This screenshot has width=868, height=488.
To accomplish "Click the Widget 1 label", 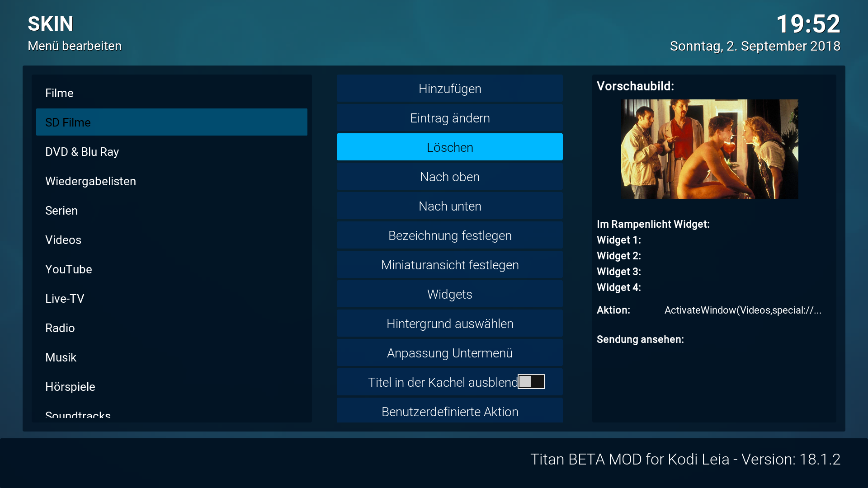I will (619, 240).
